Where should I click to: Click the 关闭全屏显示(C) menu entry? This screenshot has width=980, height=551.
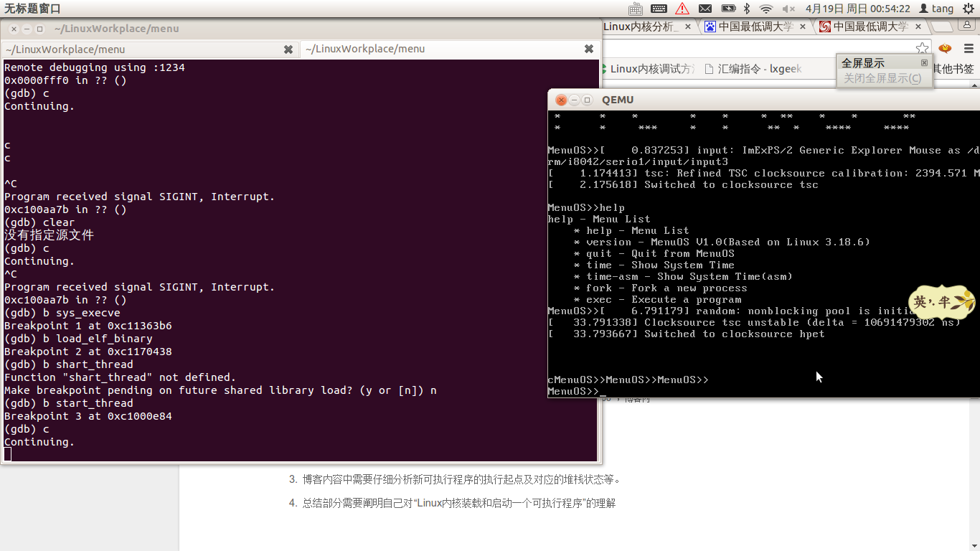[x=882, y=78]
